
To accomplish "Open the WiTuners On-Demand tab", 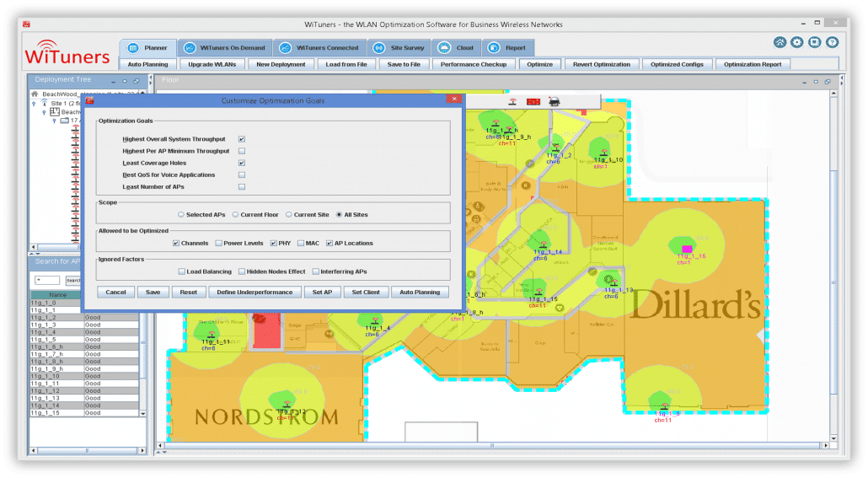I will pos(225,48).
